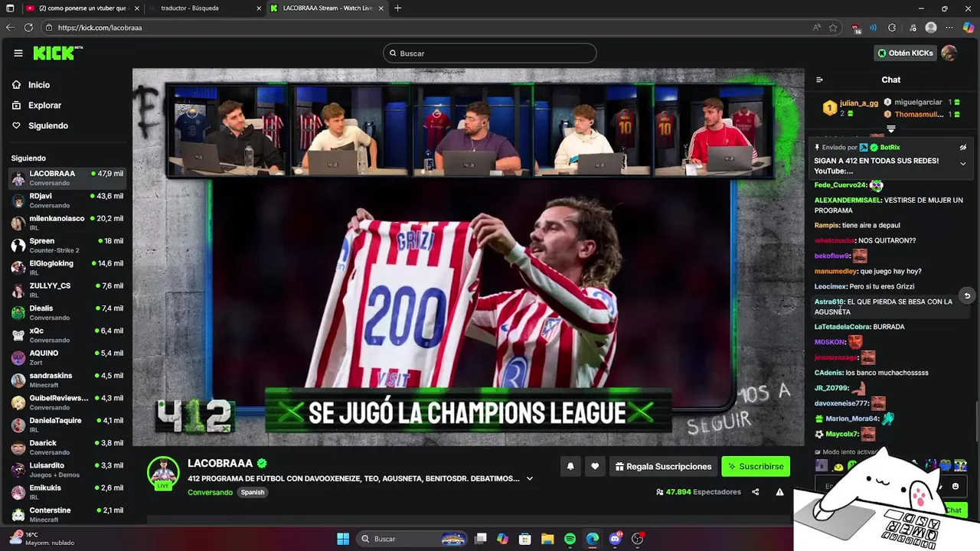
Task: Go to Inicio in the sidebar
Action: pyautogui.click(x=38, y=85)
